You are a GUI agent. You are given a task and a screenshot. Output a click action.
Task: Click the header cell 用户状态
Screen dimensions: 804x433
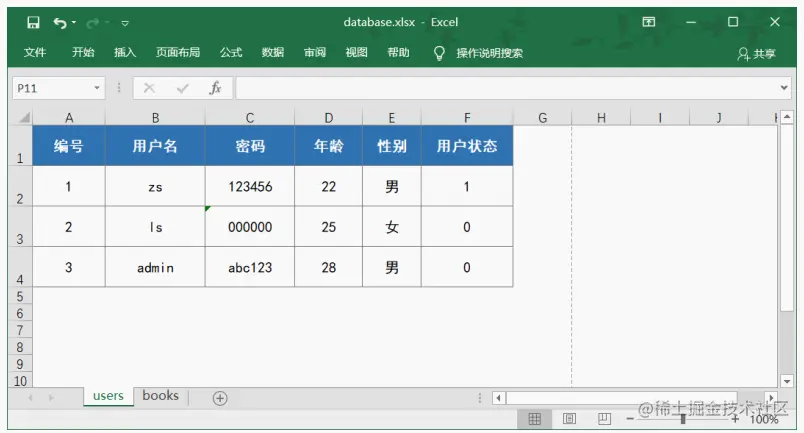[467, 146]
